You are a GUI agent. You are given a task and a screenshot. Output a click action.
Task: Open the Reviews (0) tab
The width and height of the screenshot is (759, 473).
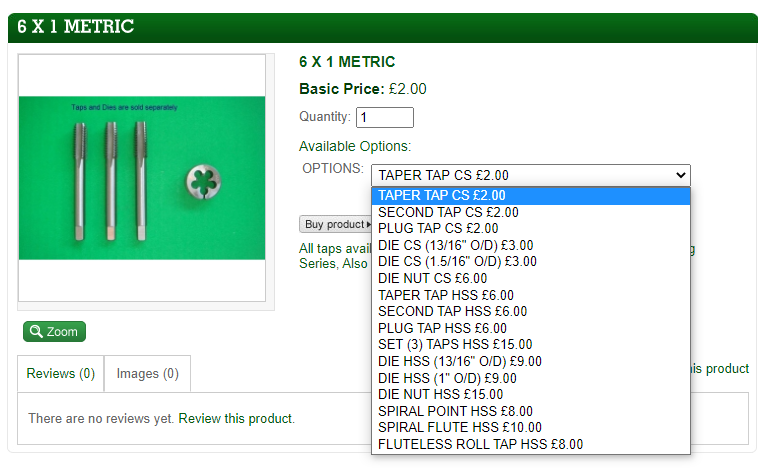click(x=60, y=374)
